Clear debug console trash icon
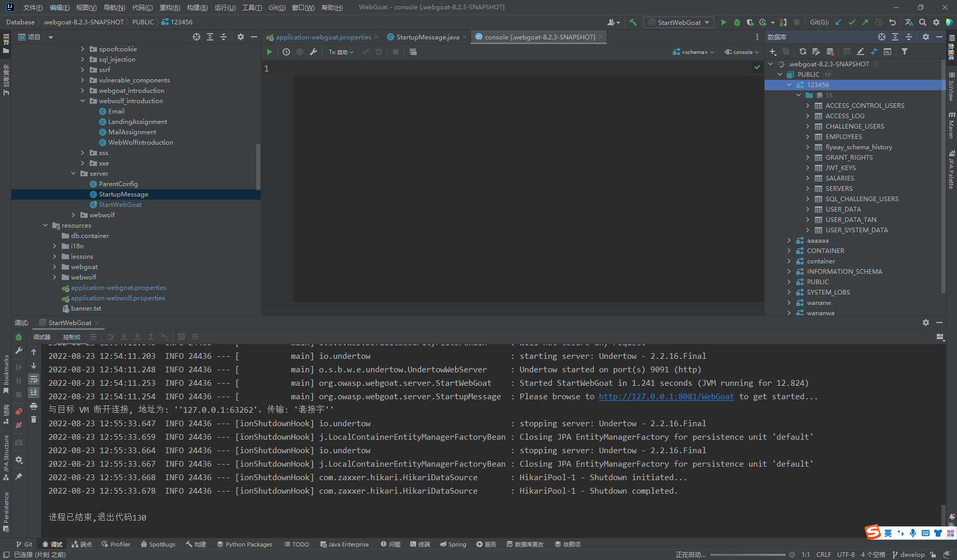Image resolution: width=957 pixels, height=560 pixels. click(34, 419)
